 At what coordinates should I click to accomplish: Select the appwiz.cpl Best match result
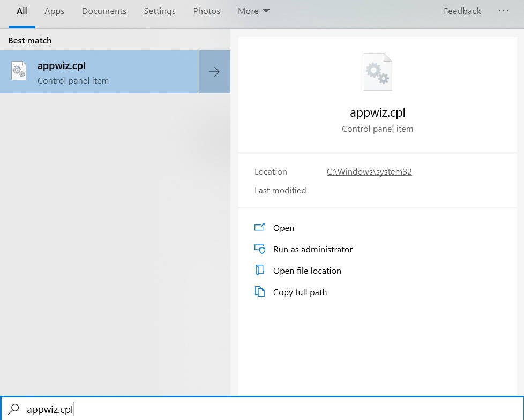coord(99,72)
